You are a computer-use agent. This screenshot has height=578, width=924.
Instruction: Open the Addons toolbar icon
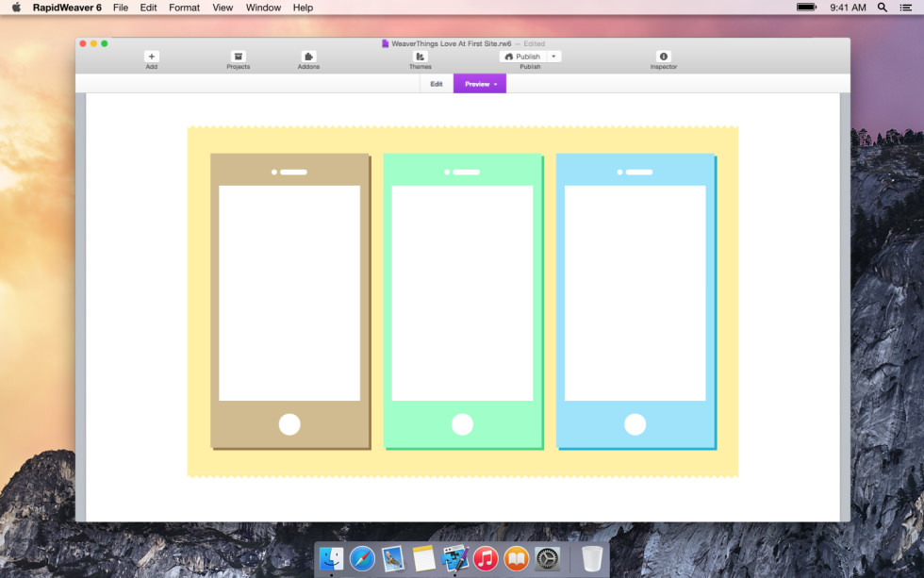[308, 57]
